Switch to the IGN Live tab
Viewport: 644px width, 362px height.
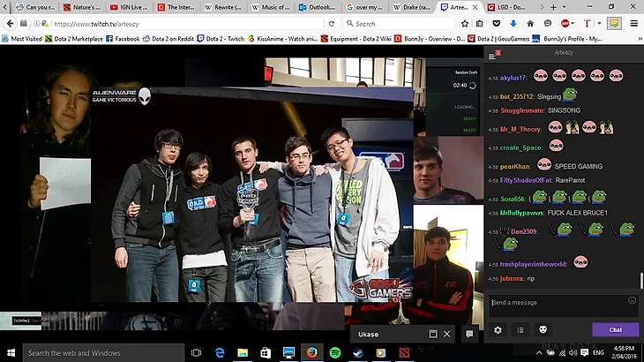(129, 7)
